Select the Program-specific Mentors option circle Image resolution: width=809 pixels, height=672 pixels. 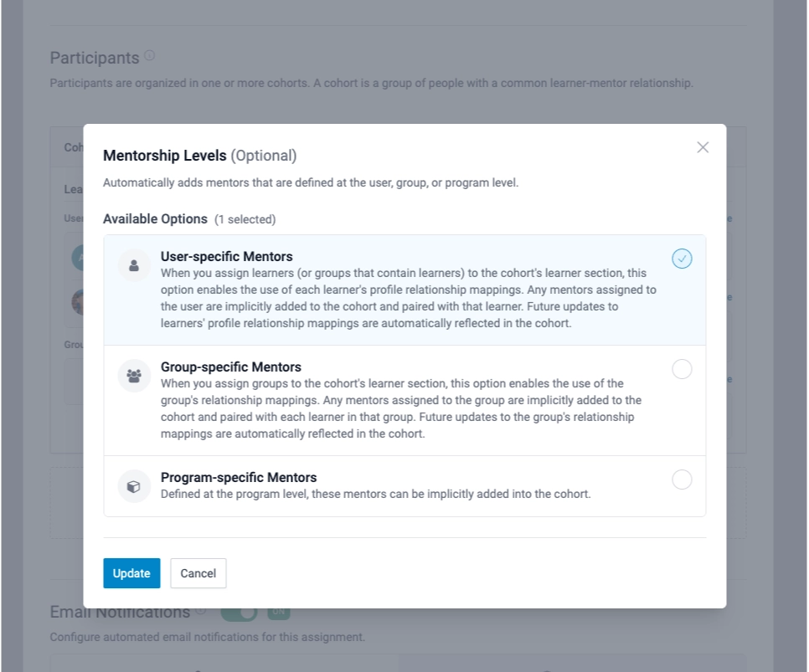pyautogui.click(x=682, y=480)
